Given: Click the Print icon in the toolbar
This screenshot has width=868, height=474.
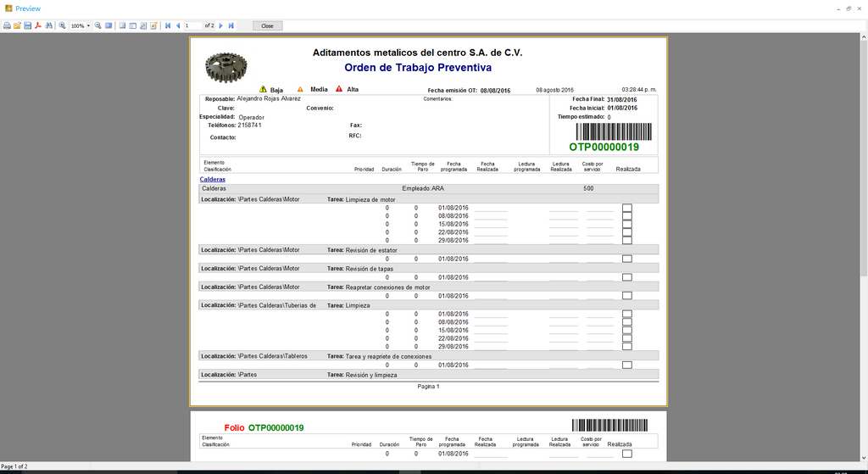Looking at the screenshot, I should 7,26.
